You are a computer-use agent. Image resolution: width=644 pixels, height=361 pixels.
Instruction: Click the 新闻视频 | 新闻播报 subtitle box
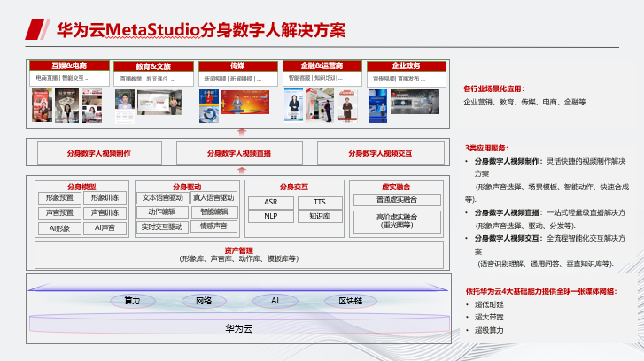tap(237, 79)
